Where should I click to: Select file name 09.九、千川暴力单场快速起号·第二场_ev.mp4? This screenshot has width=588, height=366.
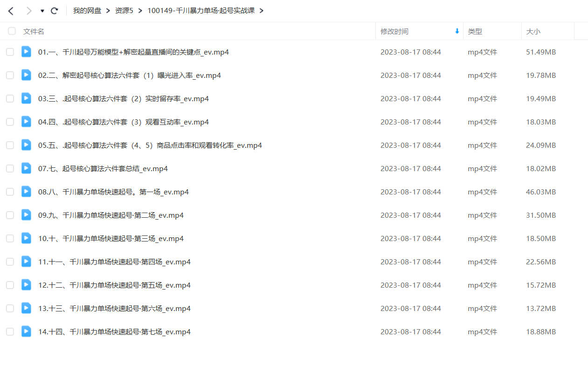pos(111,215)
